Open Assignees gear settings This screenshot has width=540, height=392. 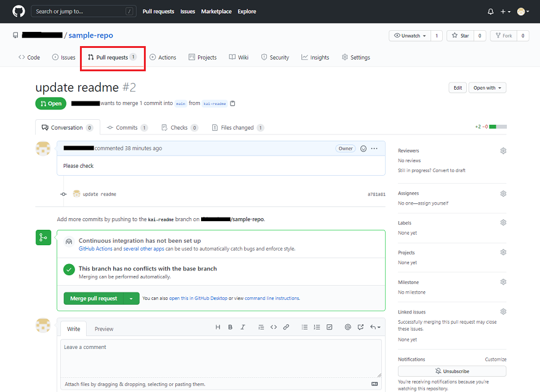pos(503,194)
